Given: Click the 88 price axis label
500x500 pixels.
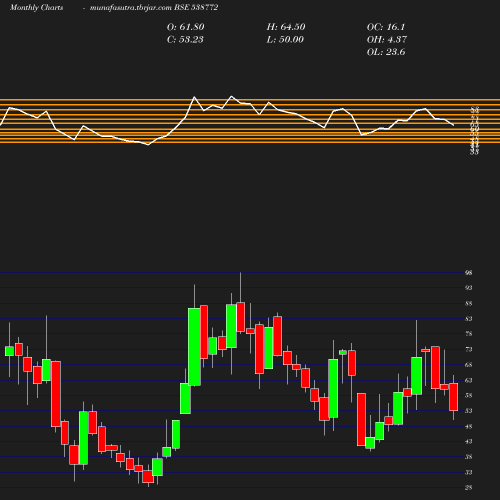Looking at the screenshot, I should pos(469,304).
